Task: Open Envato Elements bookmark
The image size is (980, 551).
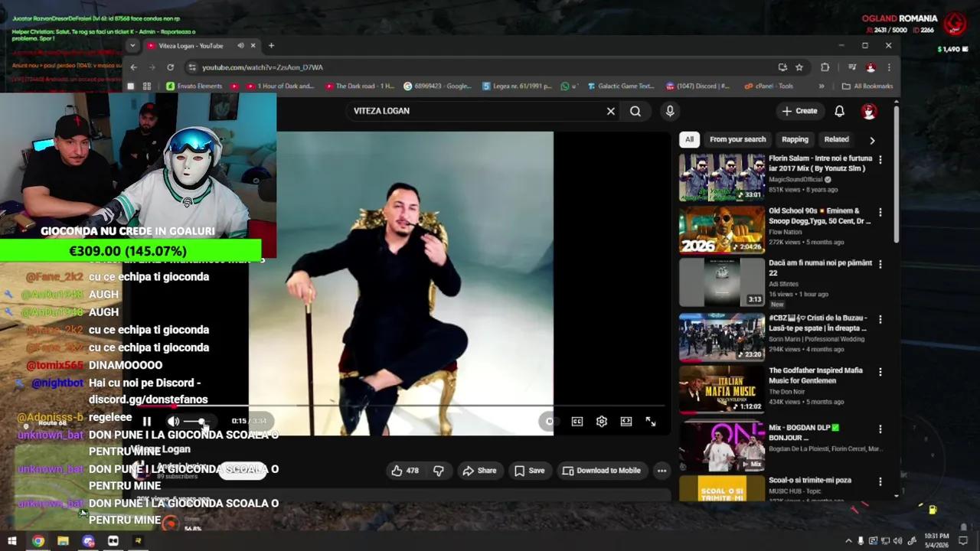Action: pyautogui.click(x=194, y=86)
